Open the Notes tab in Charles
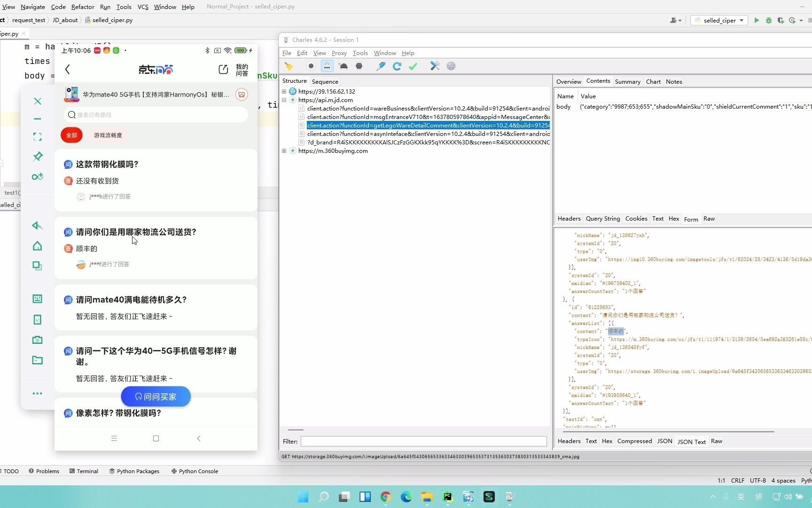 point(674,81)
